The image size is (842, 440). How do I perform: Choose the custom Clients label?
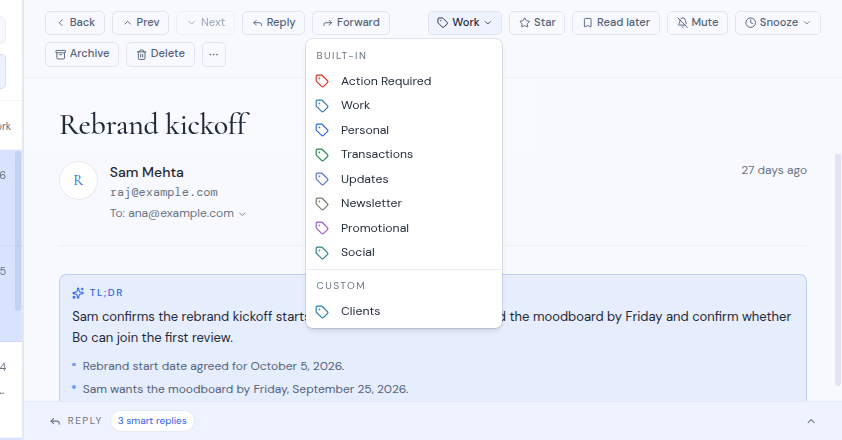404,311
